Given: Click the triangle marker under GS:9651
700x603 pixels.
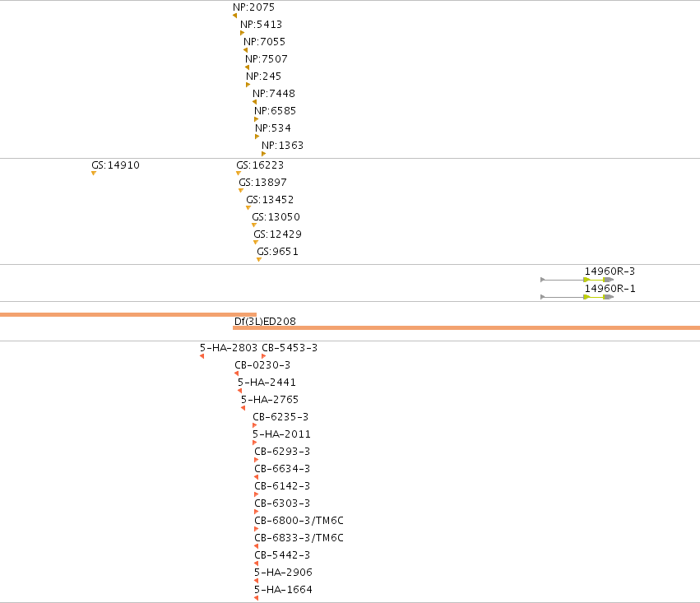Looking at the screenshot, I should 259,260.
